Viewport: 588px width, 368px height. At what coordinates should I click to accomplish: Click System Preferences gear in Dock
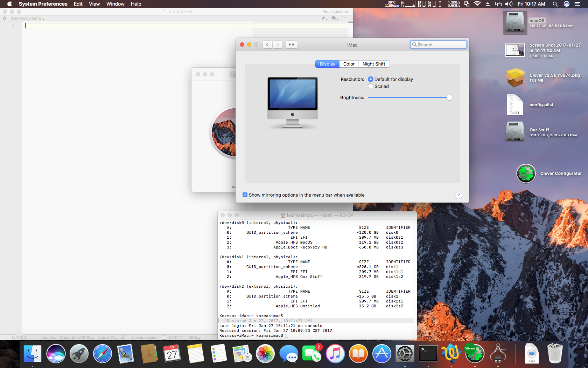[405, 354]
